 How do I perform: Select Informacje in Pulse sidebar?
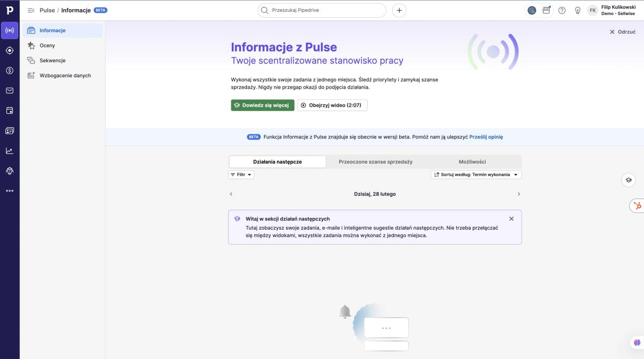[x=64, y=31]
